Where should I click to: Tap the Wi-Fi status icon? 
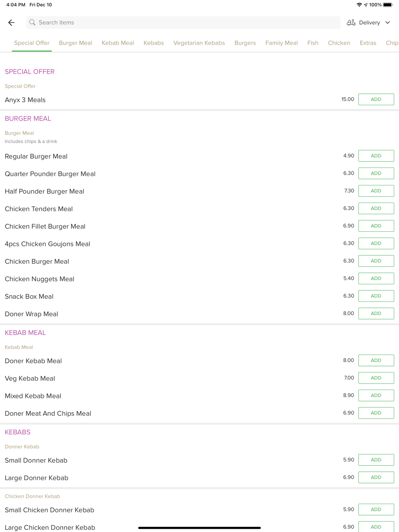(359, 5)
